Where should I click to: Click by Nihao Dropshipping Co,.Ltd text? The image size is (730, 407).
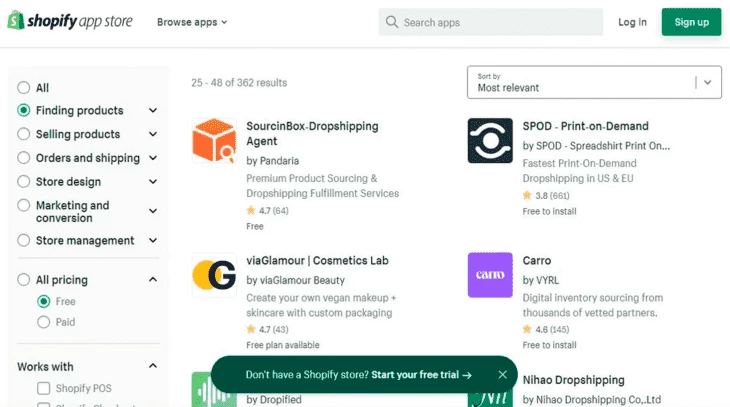pyautogui.click(x=591, y=400)
